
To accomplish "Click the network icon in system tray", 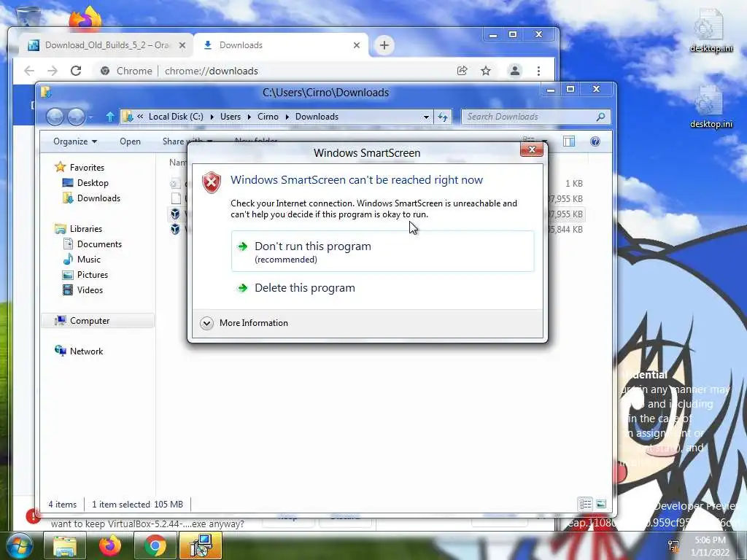I will 674,545.
